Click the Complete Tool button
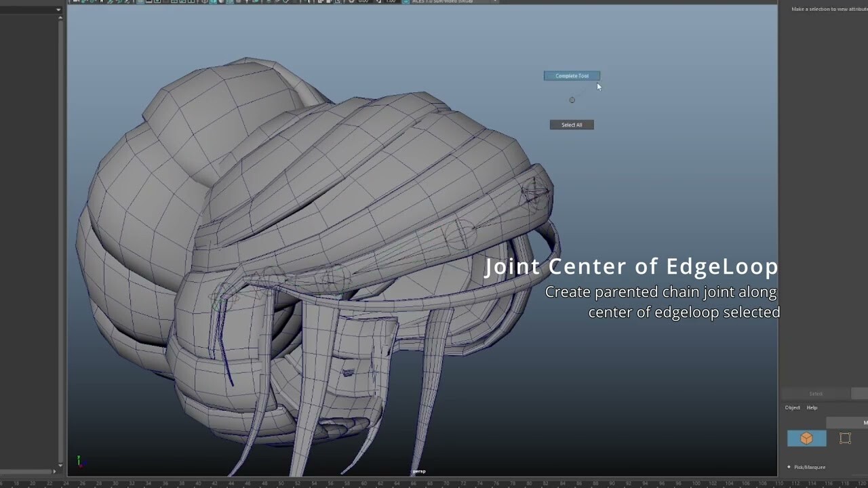Viewport: 868px width, 488px height. coord(572,75)
